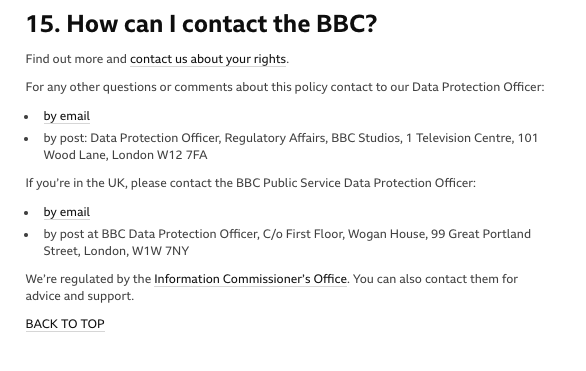Click the bullet point before 'by post at BBC'

pos(26,235)
